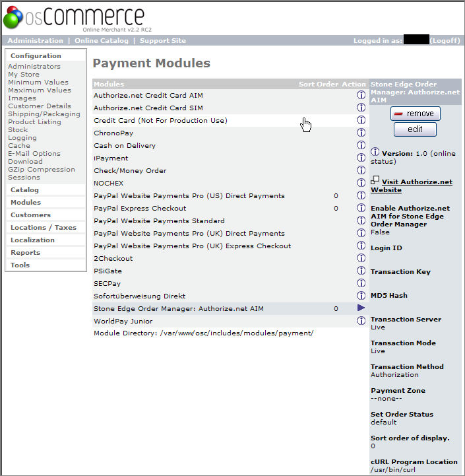Select the Cash on Delivery module row
This screenshot has height=476, width=465.
click(231, 145)
